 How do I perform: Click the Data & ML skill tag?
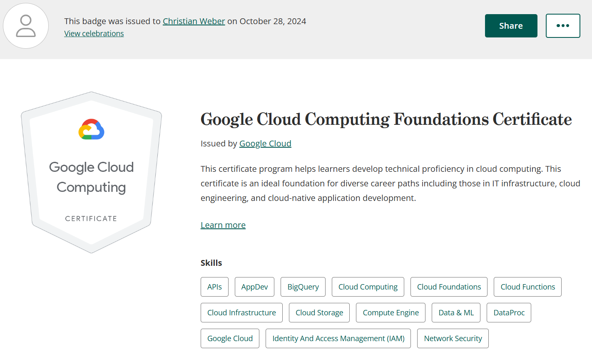click(456, 313)
